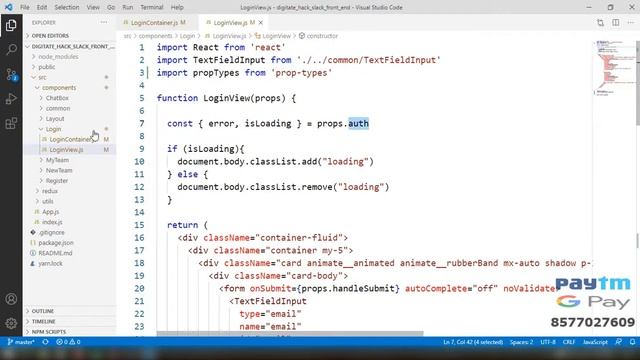
Task: Open the Terminal menu
Action: pyautogui.click(x=152, y=7)
